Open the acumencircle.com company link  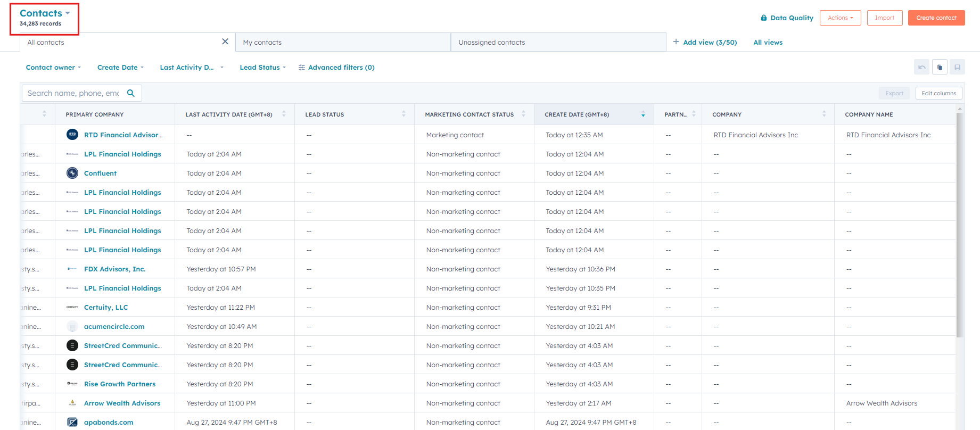114,327
